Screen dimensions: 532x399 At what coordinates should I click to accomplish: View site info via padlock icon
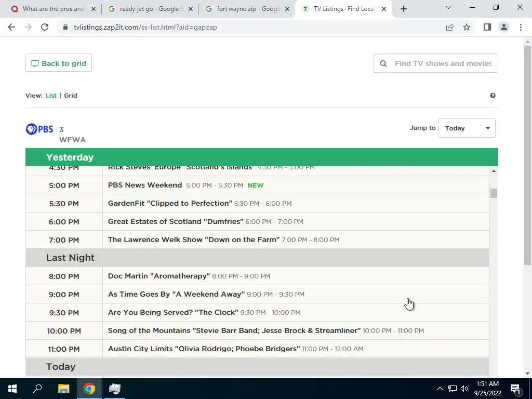coord(65,27)
